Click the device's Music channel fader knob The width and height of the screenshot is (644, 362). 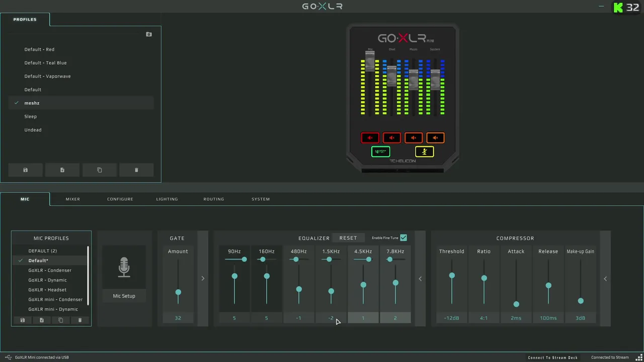coord(414,79)
